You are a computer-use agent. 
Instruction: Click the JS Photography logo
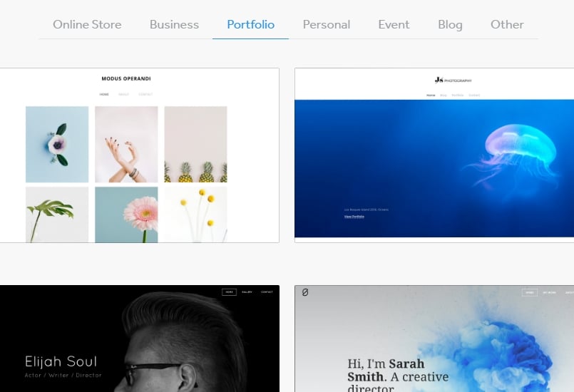click(453, 80)
